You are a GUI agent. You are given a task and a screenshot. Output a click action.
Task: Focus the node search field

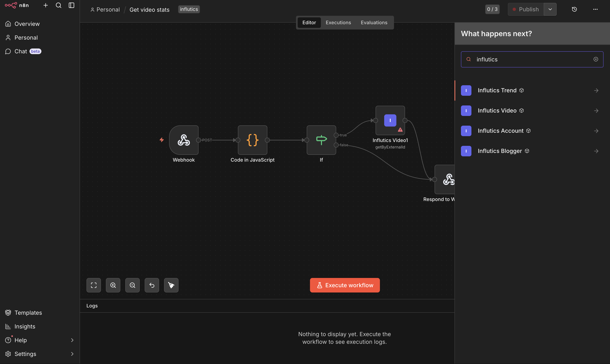532,59
